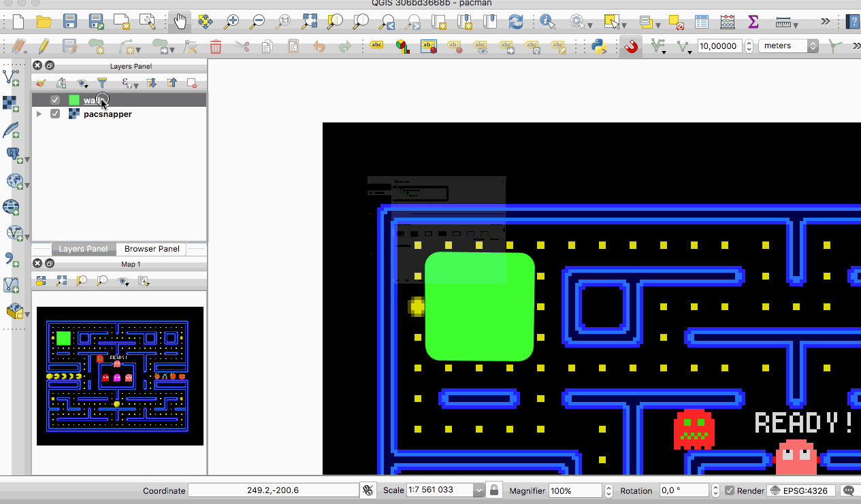Click the Coordinate input field

[x=273, y=490]
